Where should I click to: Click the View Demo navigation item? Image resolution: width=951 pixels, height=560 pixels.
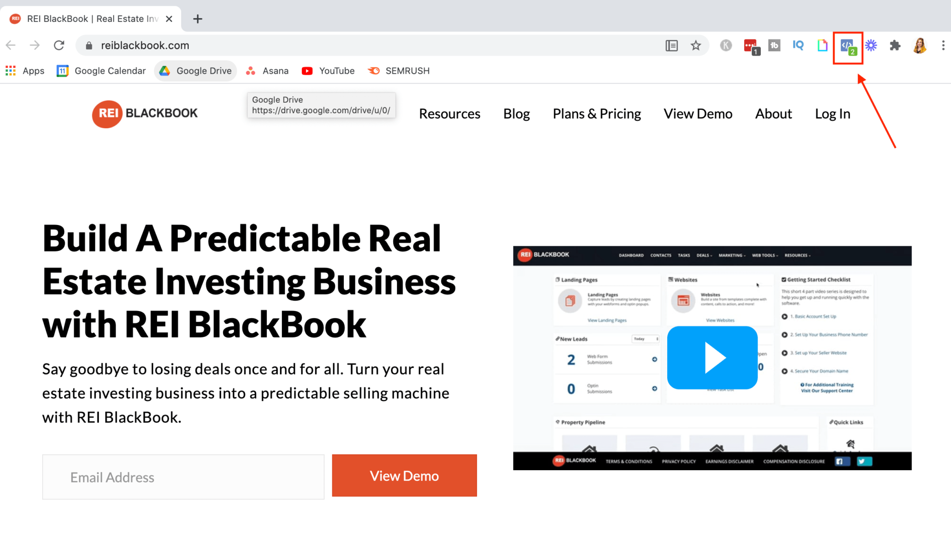tap(699, 113)
